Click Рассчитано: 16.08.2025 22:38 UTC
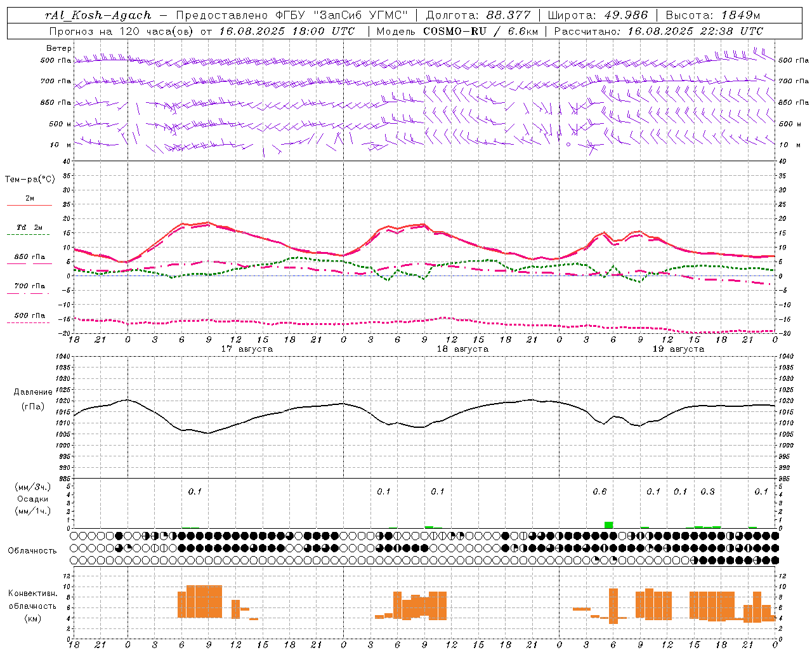 658,31
